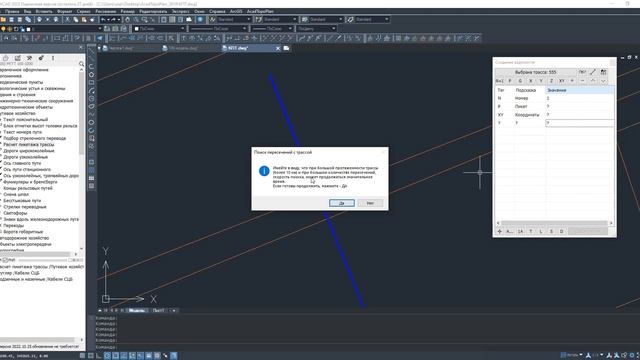The height and width of the screenshot is (360, 640).
Task: Open the Формат menu
Action: tap(64, 11)
